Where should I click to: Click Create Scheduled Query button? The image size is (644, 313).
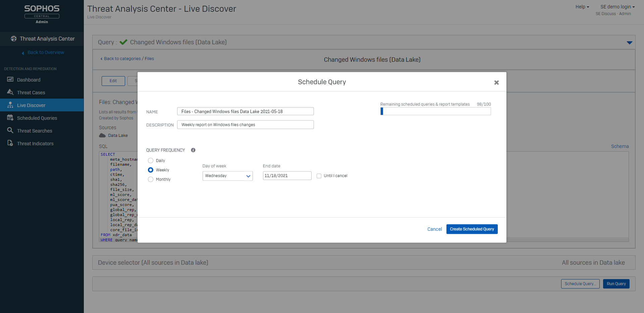[x=472, y=229]
